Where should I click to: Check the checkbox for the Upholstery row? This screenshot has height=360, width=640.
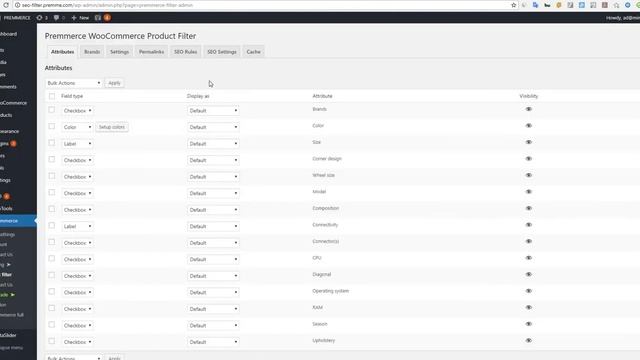[x=51, y=341]
